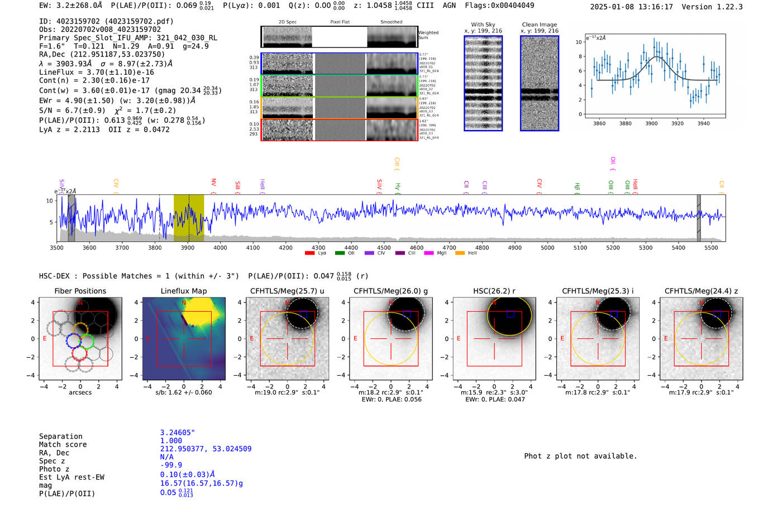
Task: Select the "Primary Spec_Slot_IFU_AMP: 321_042_030_RL" text
Action: [128, 38]
